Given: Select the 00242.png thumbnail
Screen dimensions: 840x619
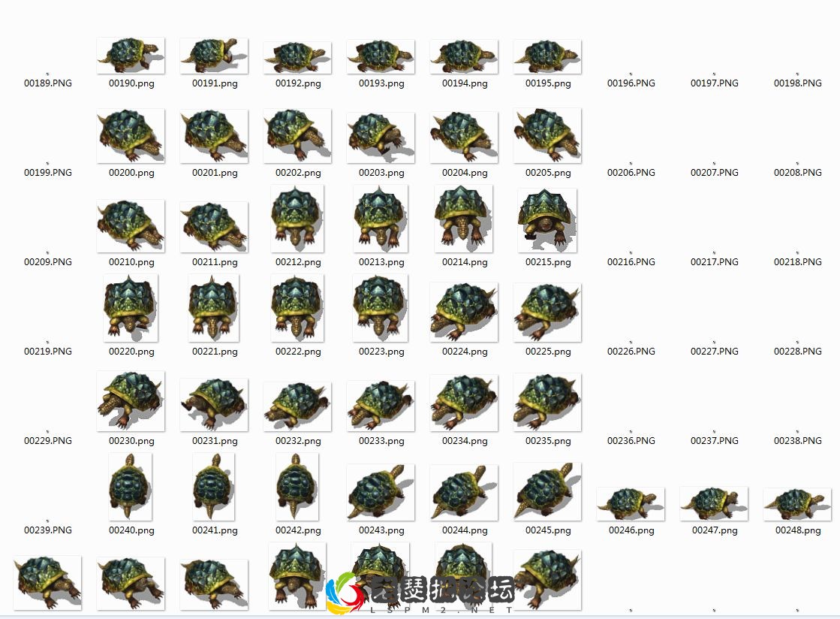Looking at the screenshot, I should click(297, 487).
